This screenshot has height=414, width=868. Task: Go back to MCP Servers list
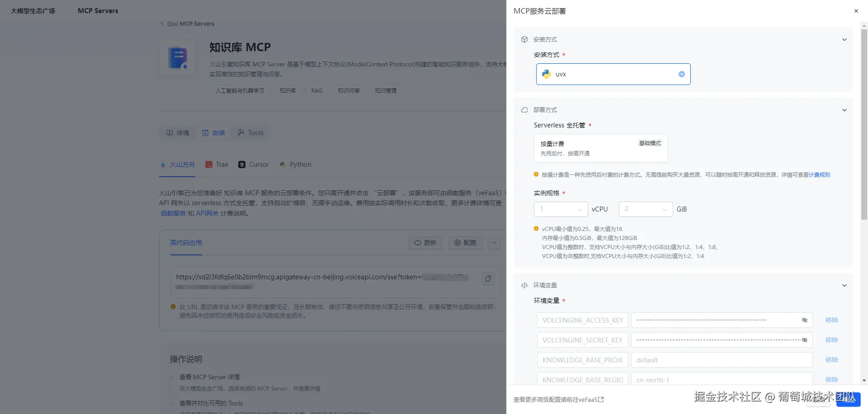tap(188, 24)
